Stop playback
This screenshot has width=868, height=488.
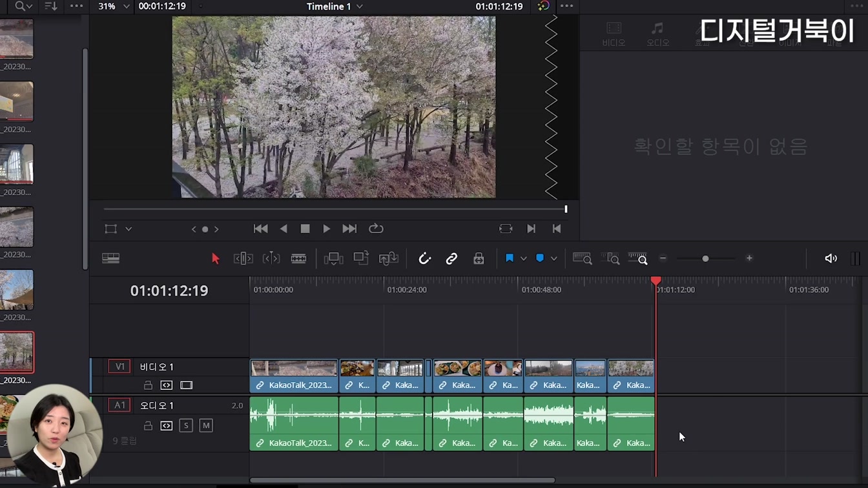pos(305,229)
